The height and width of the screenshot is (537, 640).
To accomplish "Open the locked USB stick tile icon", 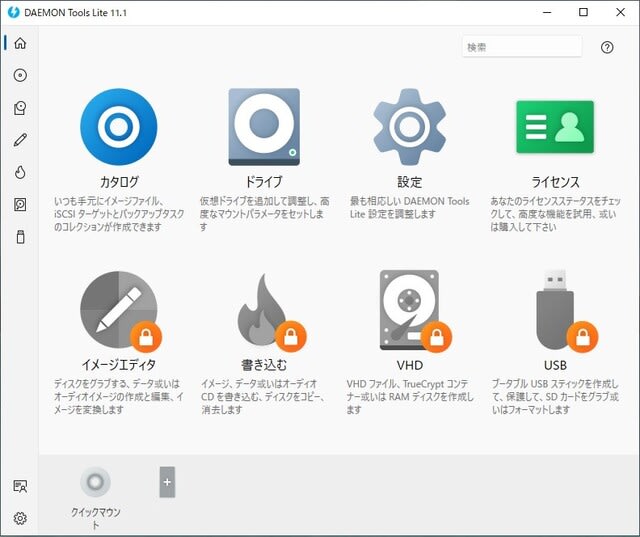I will (565, 311).
